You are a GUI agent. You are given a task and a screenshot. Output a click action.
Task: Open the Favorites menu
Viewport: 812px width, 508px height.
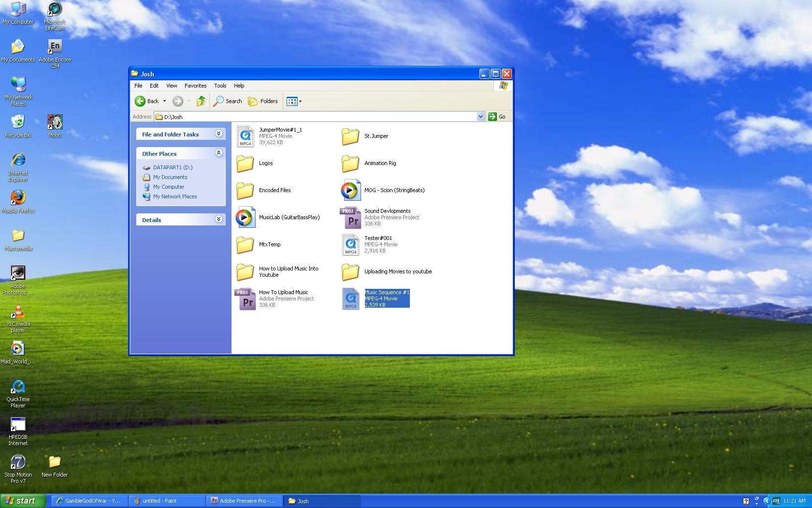tap(196, 86)
